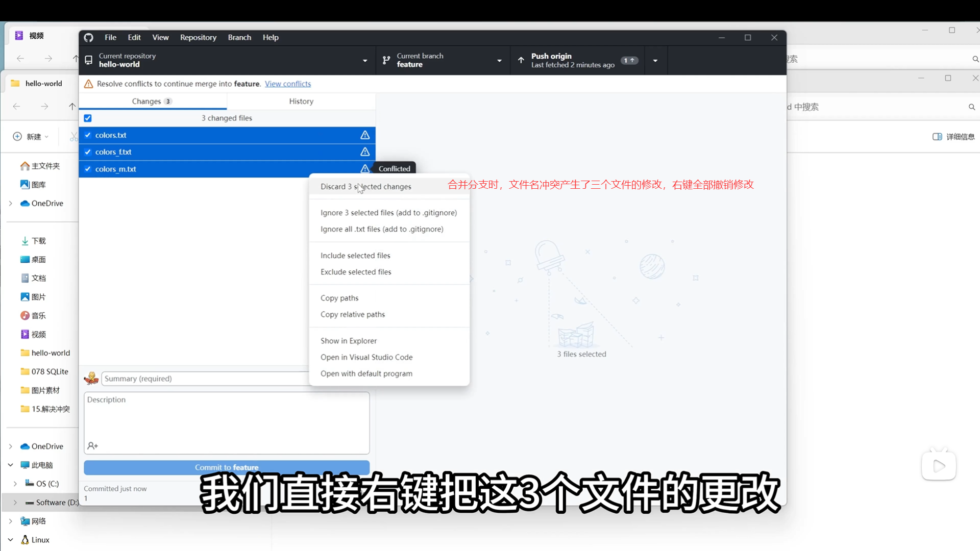Switch to the History tab
The height and width of the screenshot is (551, 980).
[301, 101]
